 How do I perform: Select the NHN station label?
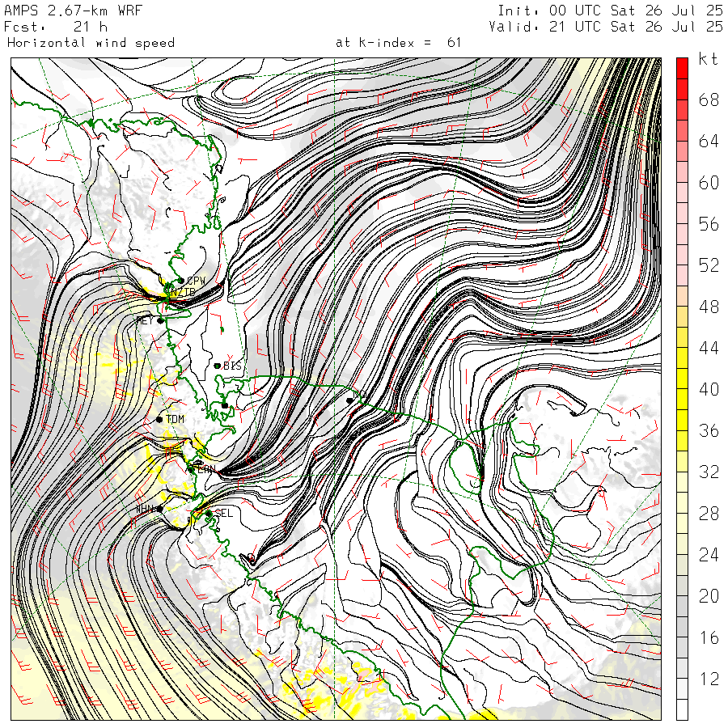click(x=145, y=509)
